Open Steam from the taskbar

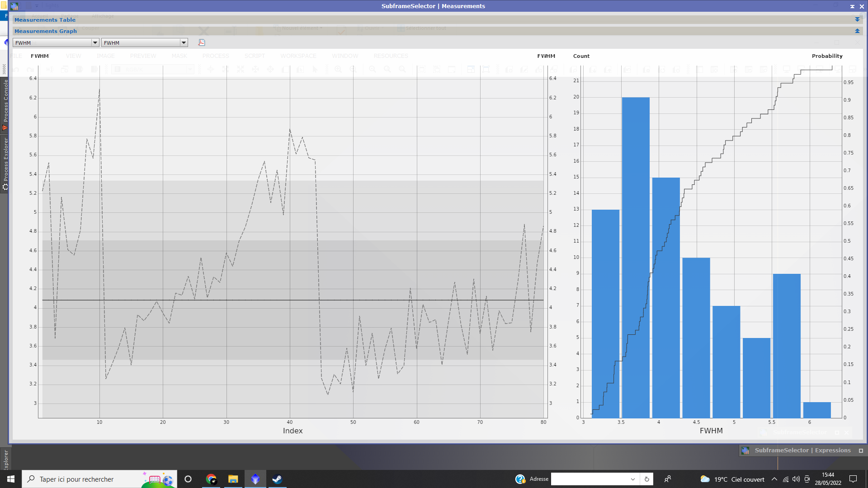pyautogui.click(x=277, y=479)
